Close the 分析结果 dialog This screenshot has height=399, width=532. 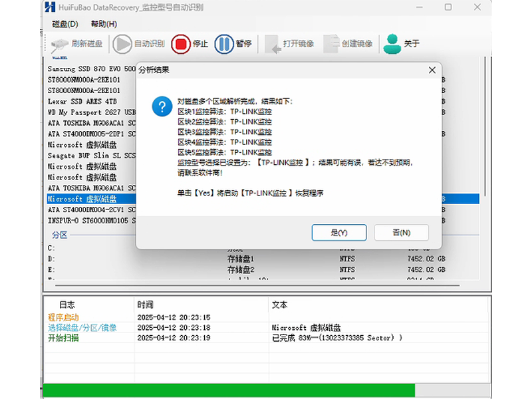click(432, 70)
